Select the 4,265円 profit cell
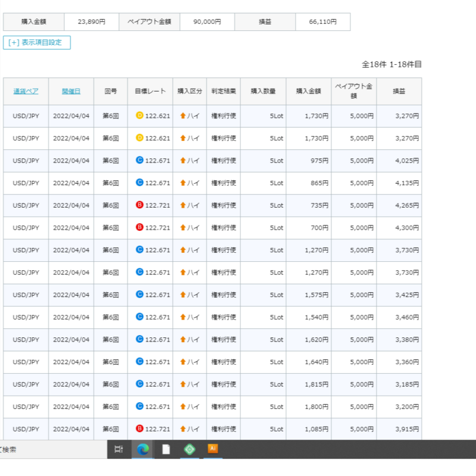This screenshot has height=476, width=476. (399, 205)
